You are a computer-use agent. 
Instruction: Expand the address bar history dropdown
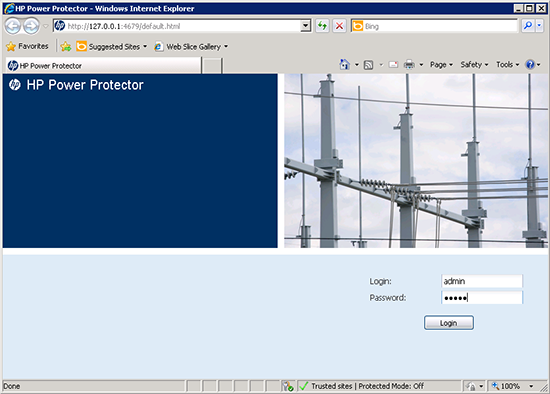tap(306, 26)
